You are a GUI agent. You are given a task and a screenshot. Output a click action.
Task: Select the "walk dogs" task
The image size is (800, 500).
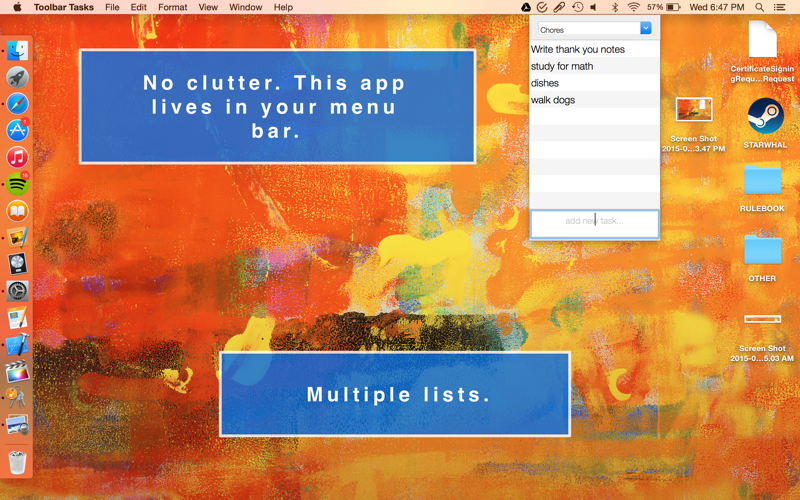(594, 99)
